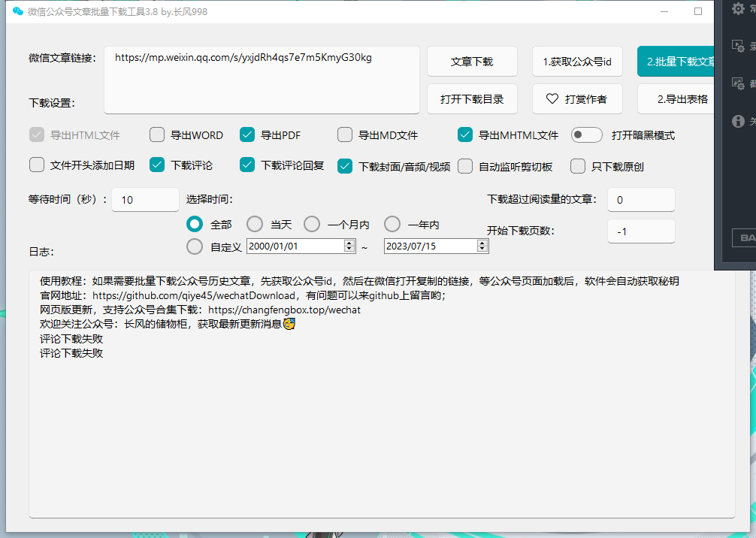The height and width of the screenshot is (538, 756).
Task: Click the grayed 导出HTML文件 checkbox
Action: click(x=37, y=134)
